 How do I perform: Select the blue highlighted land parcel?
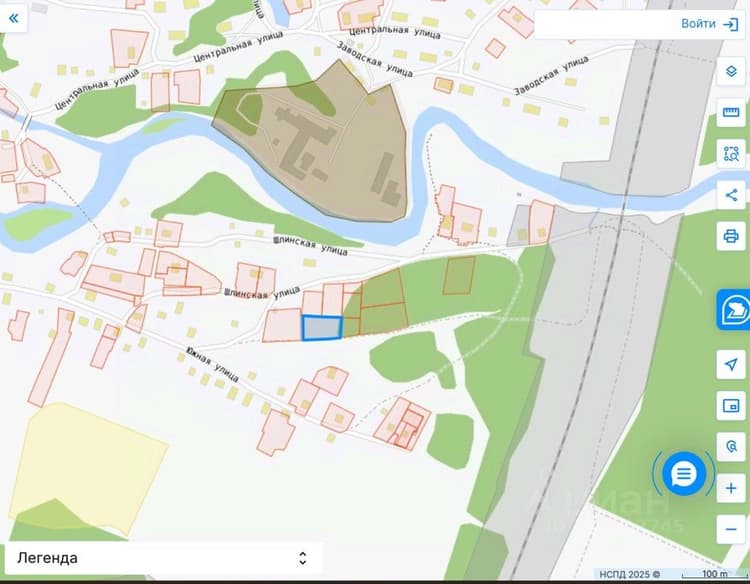322,328
